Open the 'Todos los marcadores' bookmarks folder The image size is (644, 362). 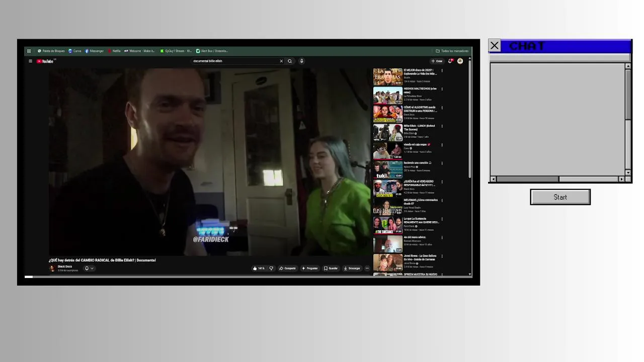[x=452, y=51]
